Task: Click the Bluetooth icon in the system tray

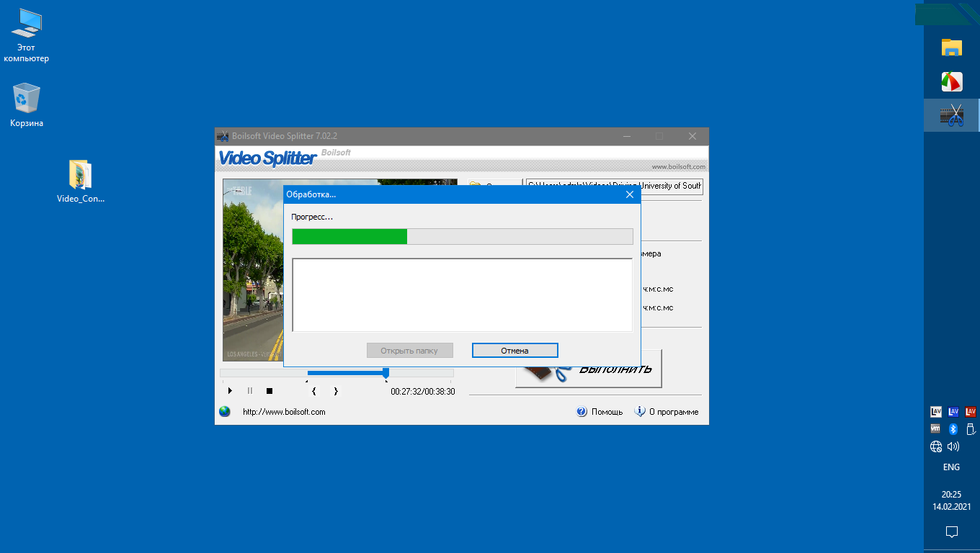Action: coord(952,429)
